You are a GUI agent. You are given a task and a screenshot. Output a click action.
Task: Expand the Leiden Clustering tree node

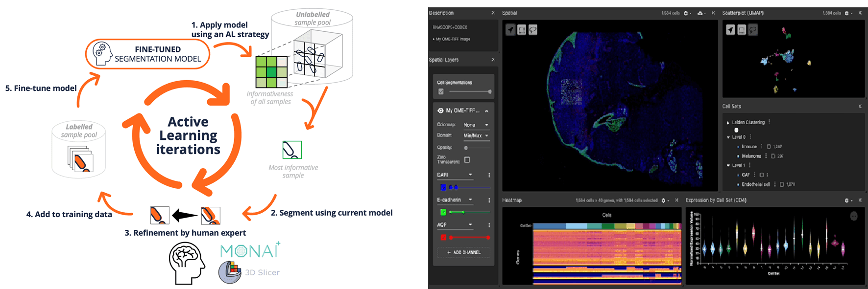tap(728, 123)
